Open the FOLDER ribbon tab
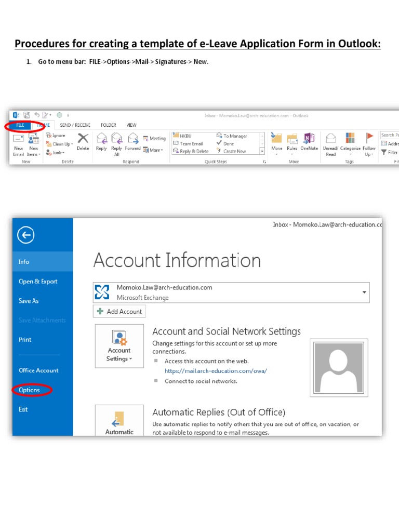The height and width of the screenshot is (532, 399). tap(108, 125)
